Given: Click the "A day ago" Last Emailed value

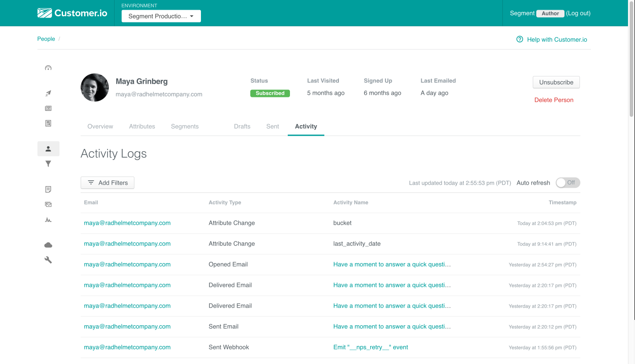Looking at the screenshot, I should 434,93.
